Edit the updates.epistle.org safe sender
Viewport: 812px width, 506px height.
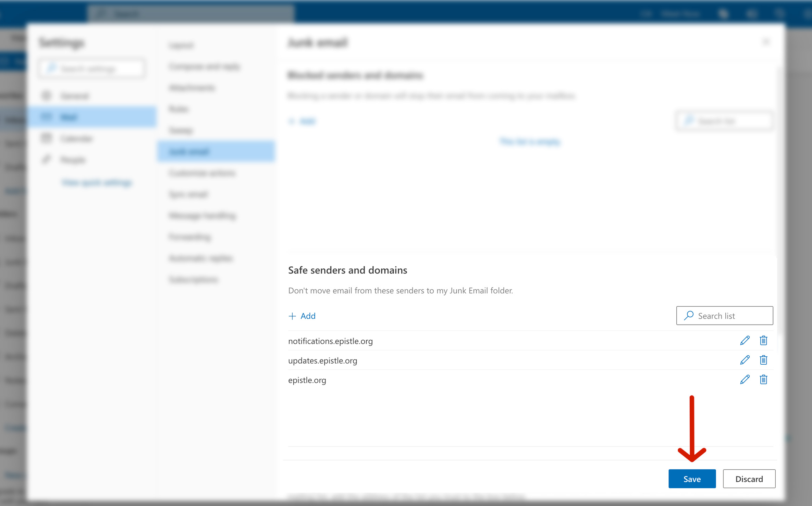(x=745, y=360)
